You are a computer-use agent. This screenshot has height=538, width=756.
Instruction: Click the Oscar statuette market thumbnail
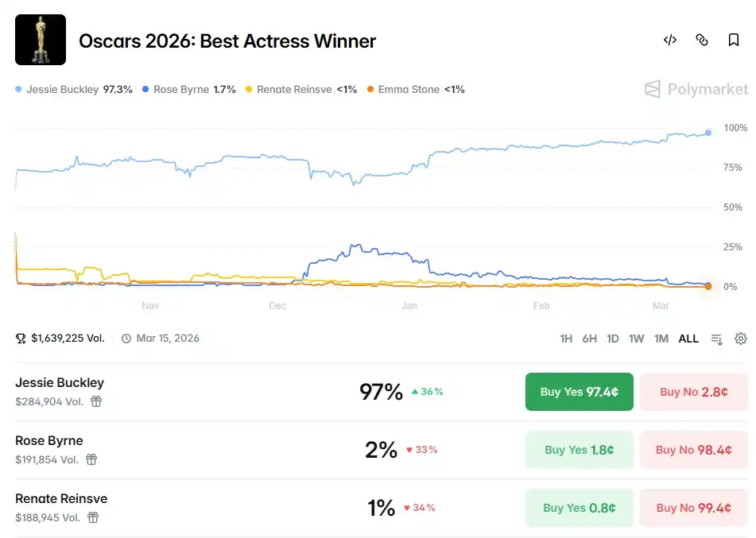click(x=41, y=40)
